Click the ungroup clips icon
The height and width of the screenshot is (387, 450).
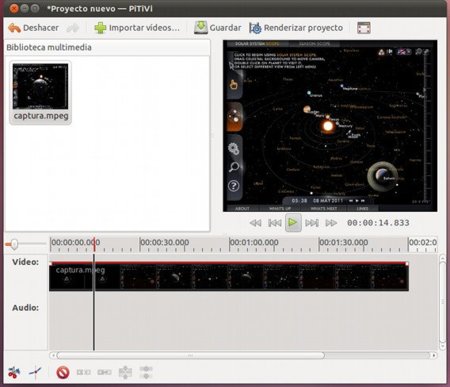click(x=125, y=372)
